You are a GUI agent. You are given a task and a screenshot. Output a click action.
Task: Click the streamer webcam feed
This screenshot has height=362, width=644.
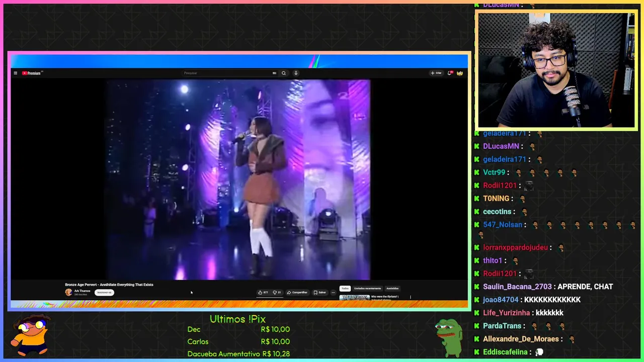556,70
